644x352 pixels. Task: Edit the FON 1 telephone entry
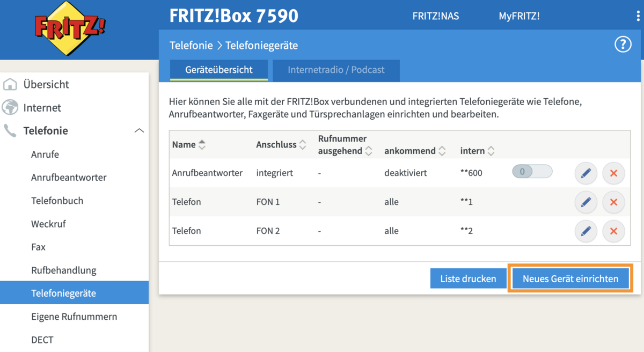pyautogui.click(x=586, y=202)
